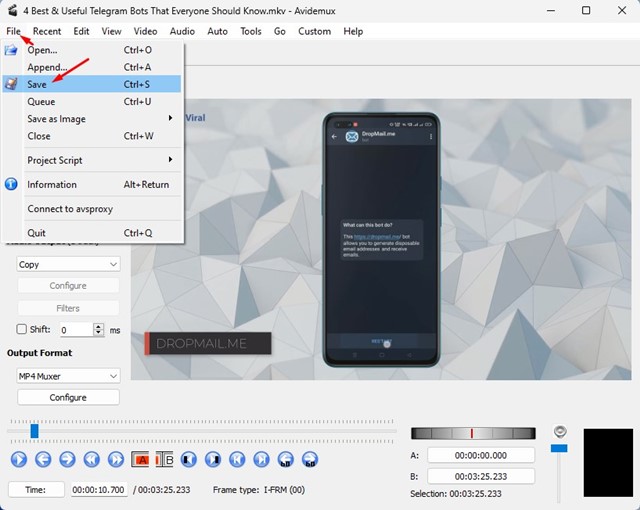Click the volume speaker icon
The image size is (640, 510).
pyautogui.click(x=560, y=431)
